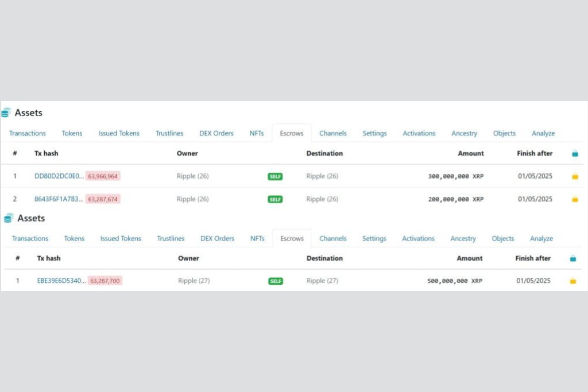Open DEX Orders tab in lower panel
This screenshot has height=392, width=588.
(x=217, y=238)
